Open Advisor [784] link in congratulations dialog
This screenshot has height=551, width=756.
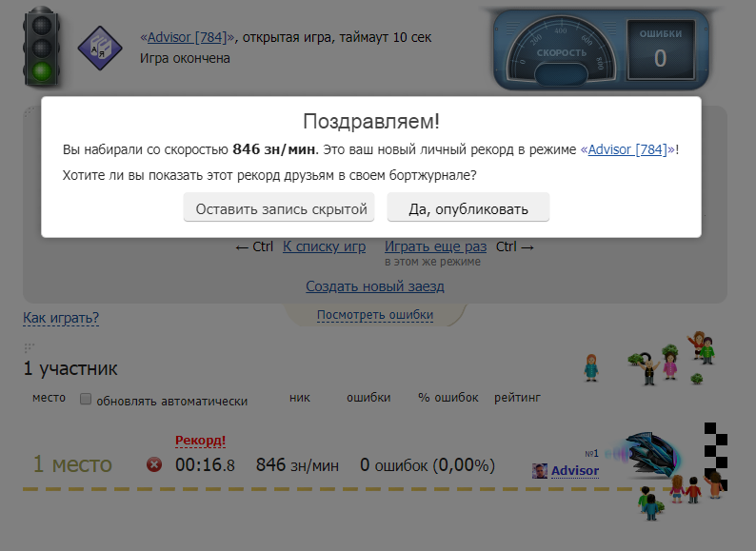tap(627, 149)
